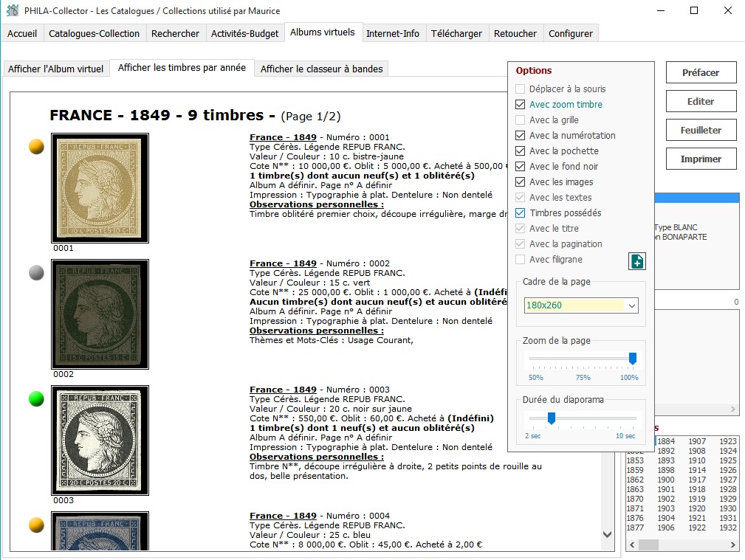Select 'Afficher les timbres par année' sub-tab
The width and height of the screenshot is (745, 560).
coord(182,68)
